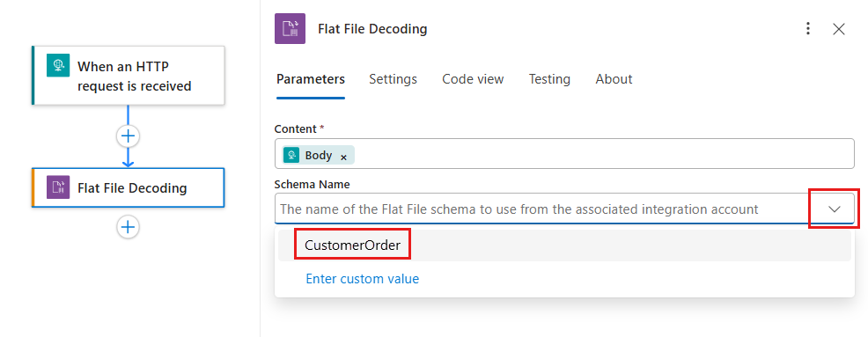
Task: Close the Flat File Decoding panel
Action: pos(839,29)
